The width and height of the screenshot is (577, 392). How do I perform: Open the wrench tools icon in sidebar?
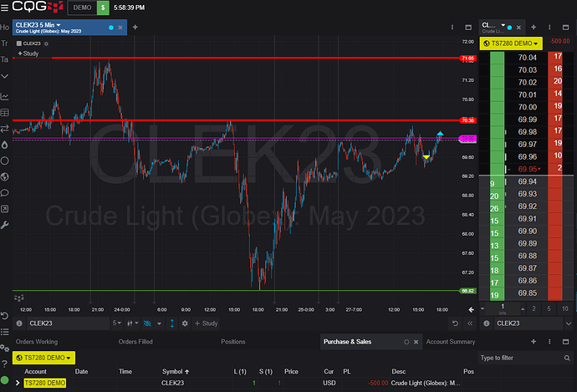(x=5, y=225)
